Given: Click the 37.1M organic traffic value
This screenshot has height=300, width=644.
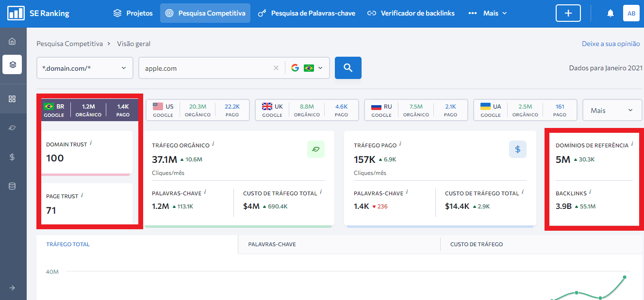Looking at the screenshot, I should pyautogui.click(x=165, y=159).
